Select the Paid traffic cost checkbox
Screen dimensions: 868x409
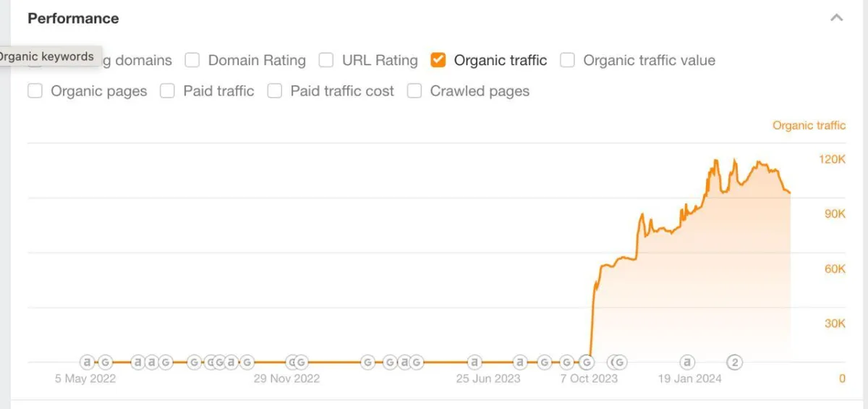(274, 91)
